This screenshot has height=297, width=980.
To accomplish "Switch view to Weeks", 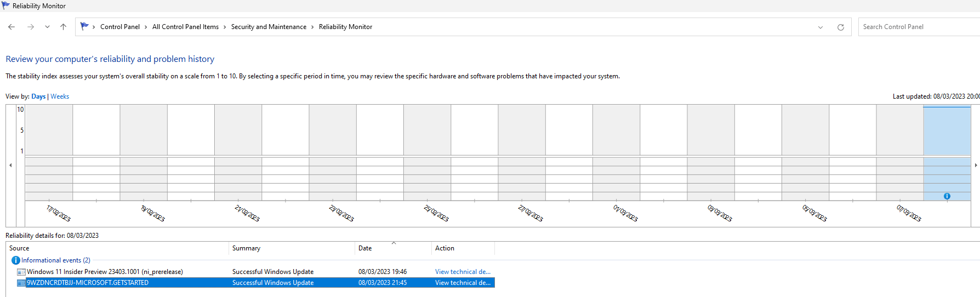I will [60, 96].
